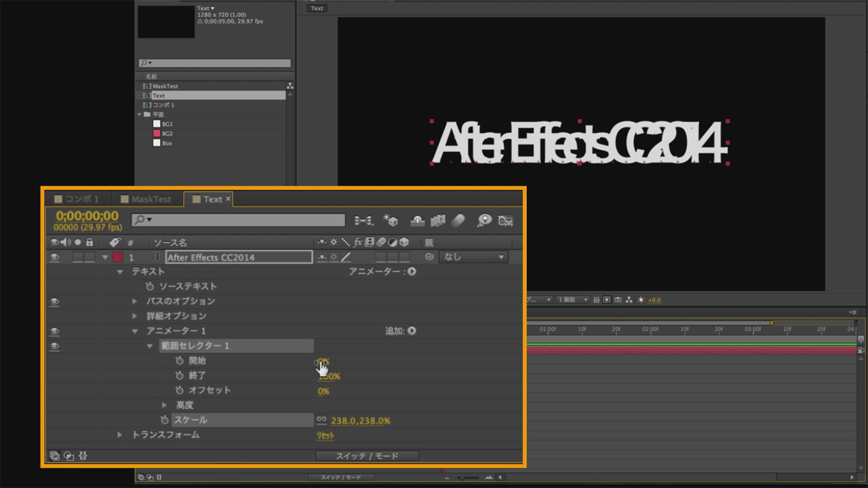Viewport: 868px width, 488px height.
Task: Click the brainstorm lightbulb icon
Action: (x=484, y=220)
